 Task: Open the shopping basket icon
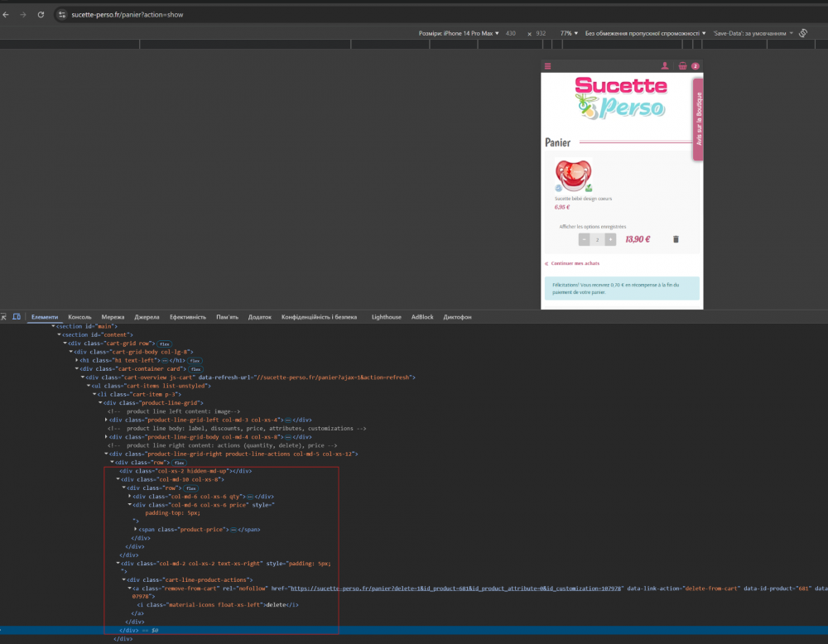coord(682,66)
